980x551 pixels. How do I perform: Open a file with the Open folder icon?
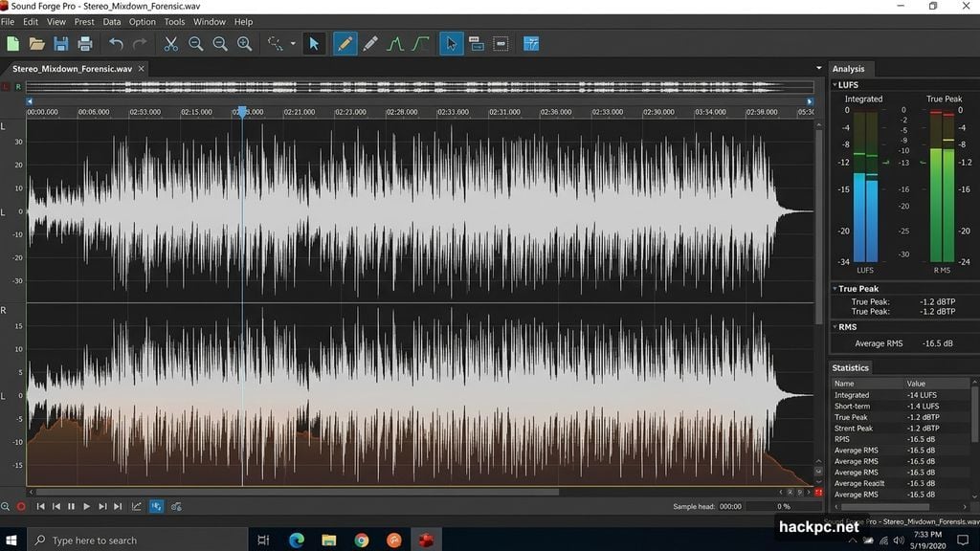pos(36,43)
